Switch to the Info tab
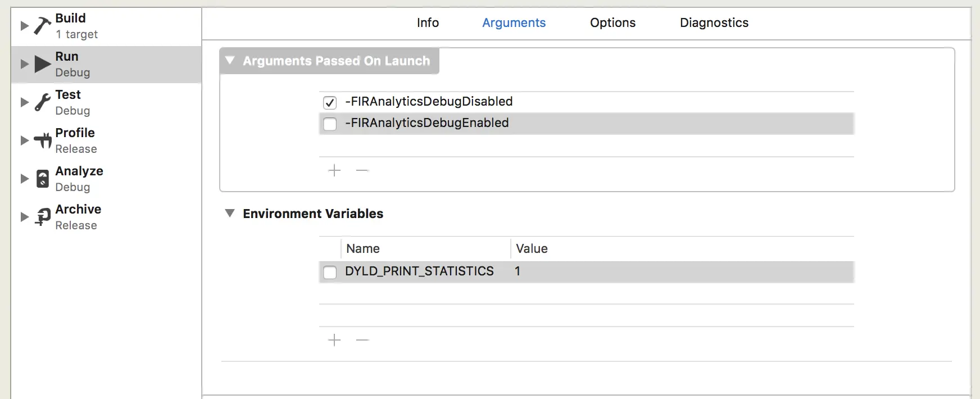Screen dimensions: 980x399 (x=428, y=22)
